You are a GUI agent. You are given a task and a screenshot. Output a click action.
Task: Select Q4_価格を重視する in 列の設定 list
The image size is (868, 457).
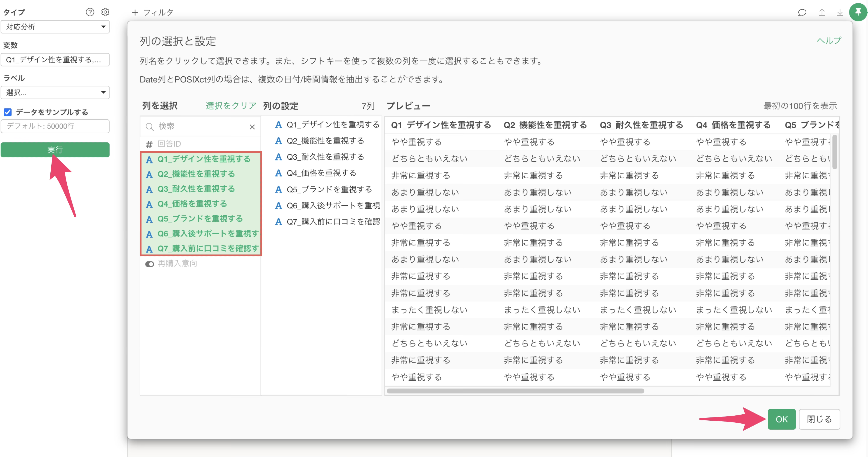click(x=321, y=173)
